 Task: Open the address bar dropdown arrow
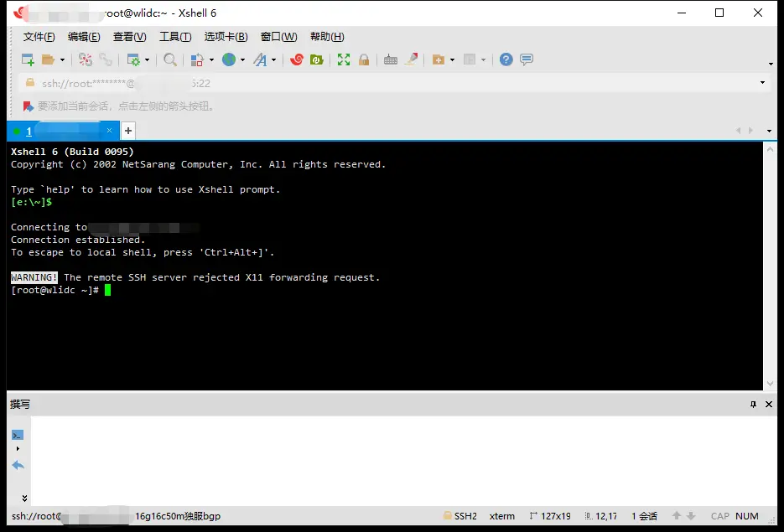[x=762, y=83]
